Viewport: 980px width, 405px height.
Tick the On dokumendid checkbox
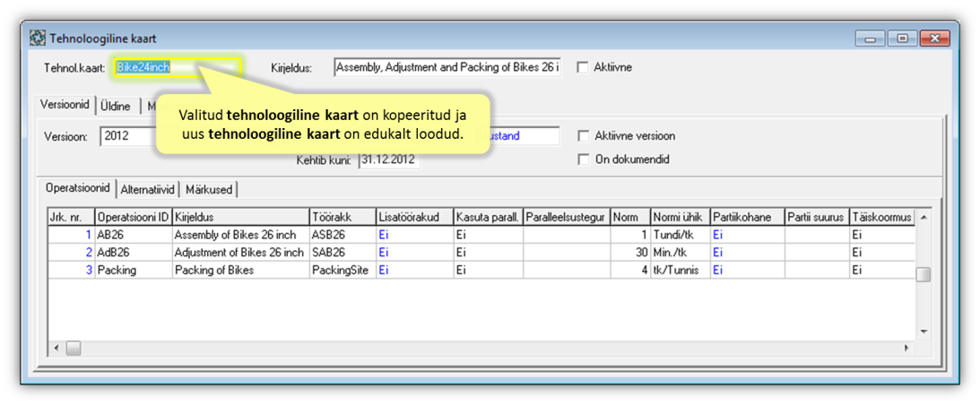click(583, 159)
